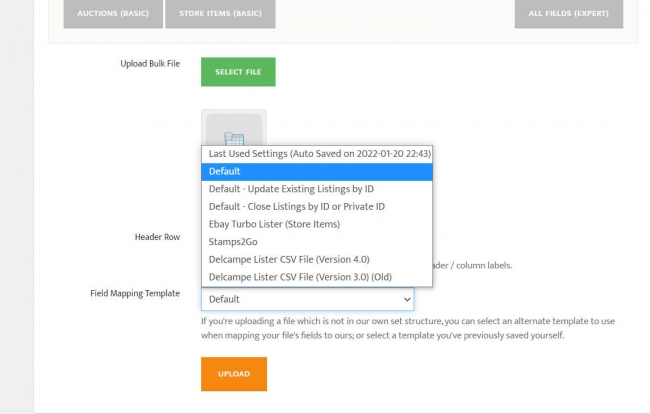Switch to All Fields (Expert) tab
Image resolution: width=650 pixels, height=414 pixels.
click(569, 13)
